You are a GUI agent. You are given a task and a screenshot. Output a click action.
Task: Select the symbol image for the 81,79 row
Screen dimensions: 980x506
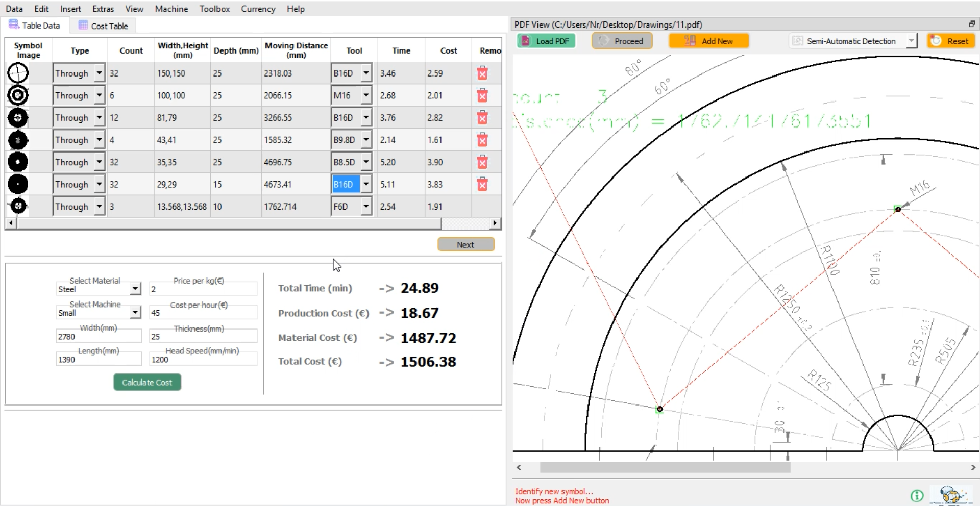pos(18,118)
